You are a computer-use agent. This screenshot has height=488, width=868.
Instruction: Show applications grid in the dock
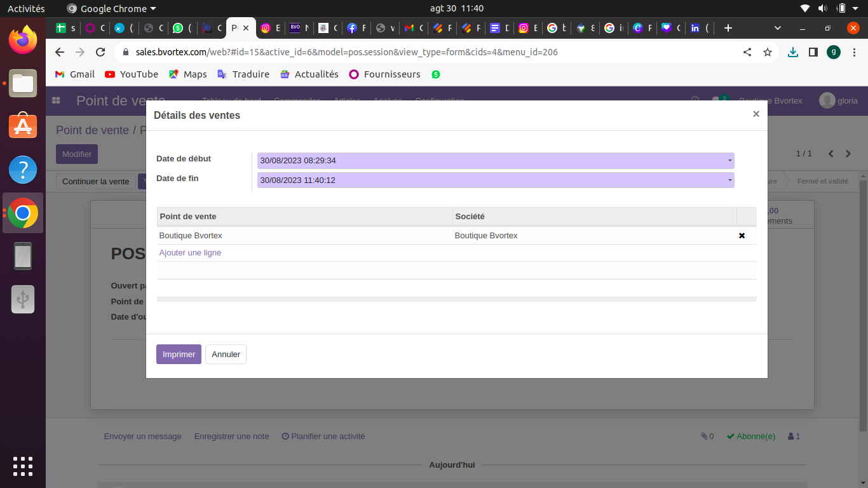[x=23, y=466]
